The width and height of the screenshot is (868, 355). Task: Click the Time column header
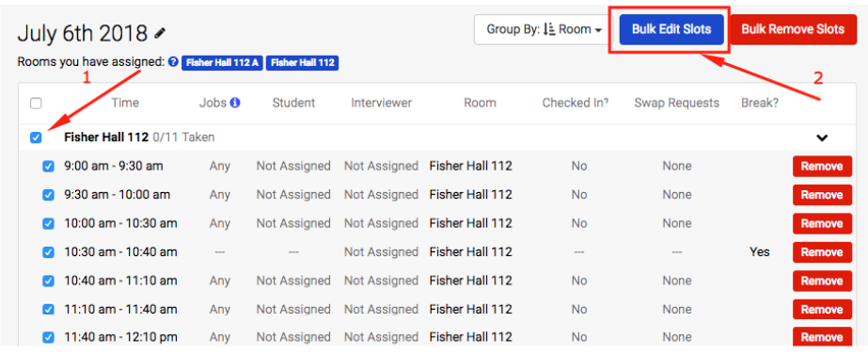[x=125, y=103]
